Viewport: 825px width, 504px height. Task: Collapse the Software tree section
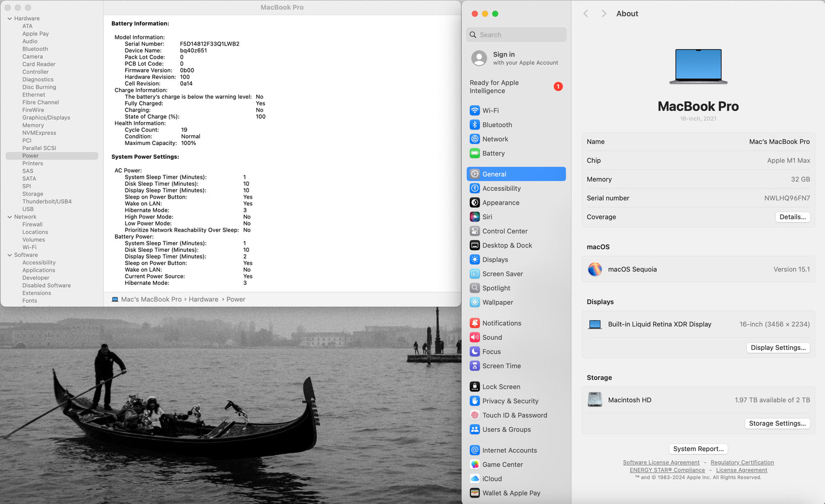click(10, 255)
